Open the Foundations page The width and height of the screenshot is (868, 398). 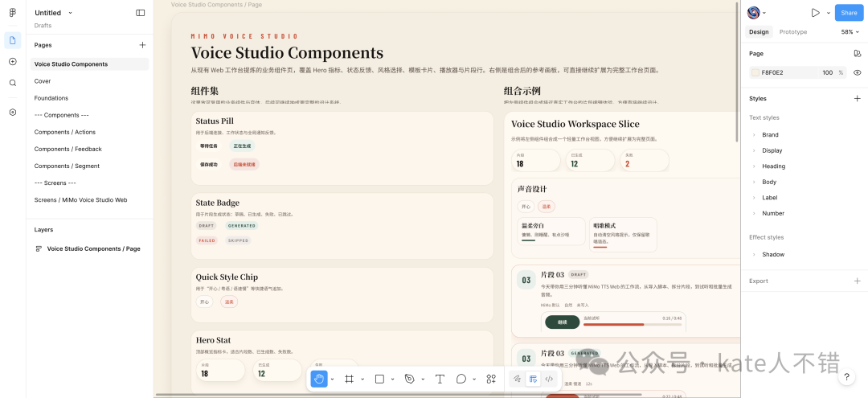coord(51,98)
